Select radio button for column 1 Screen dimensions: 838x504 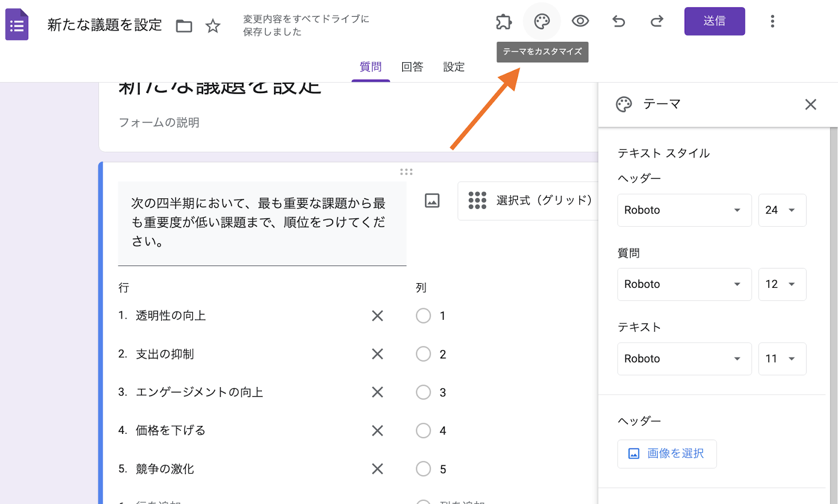pyautogui.click(x=423, y=316)
